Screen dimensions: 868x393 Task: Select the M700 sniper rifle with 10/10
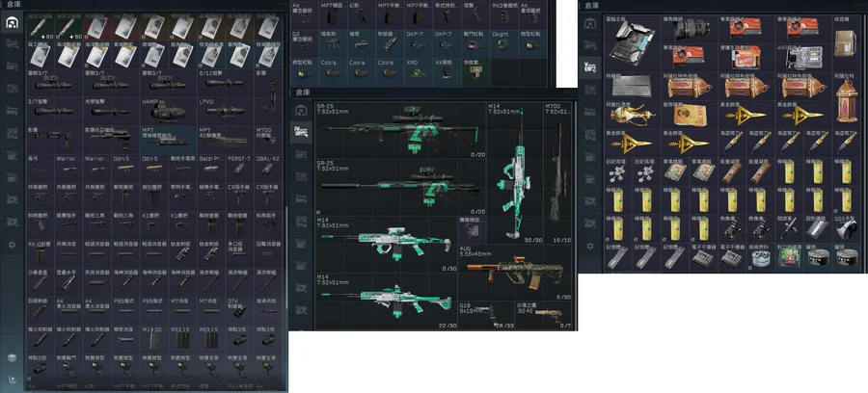557,172
